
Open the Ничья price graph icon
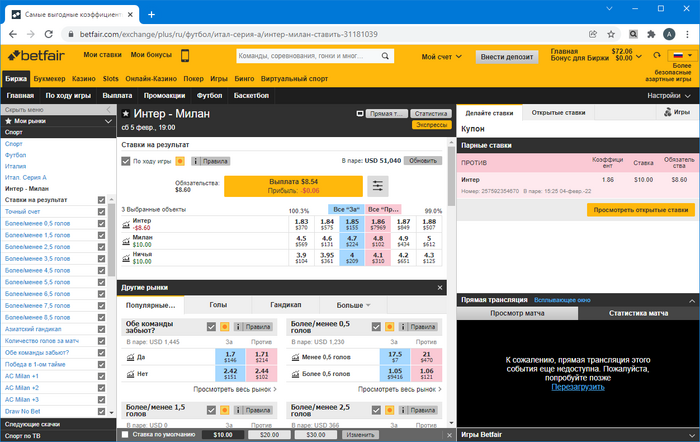pos(126,258)
